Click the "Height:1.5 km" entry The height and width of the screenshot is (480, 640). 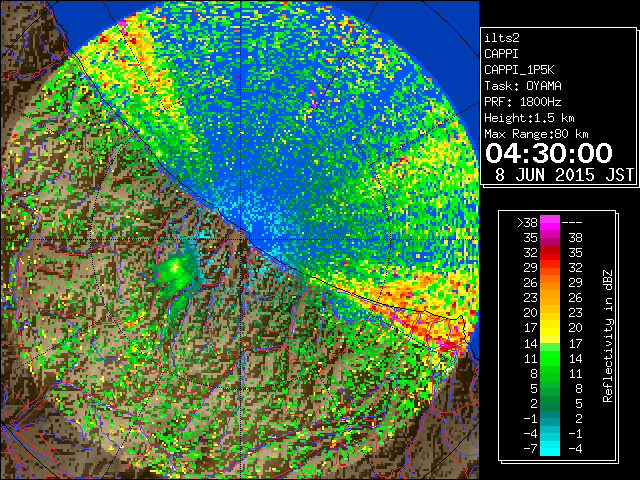529,118
